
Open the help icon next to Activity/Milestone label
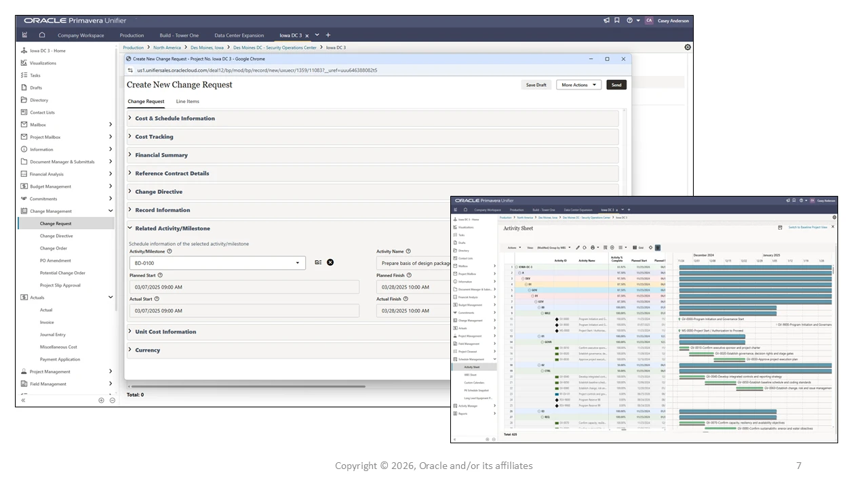point(170,251)
